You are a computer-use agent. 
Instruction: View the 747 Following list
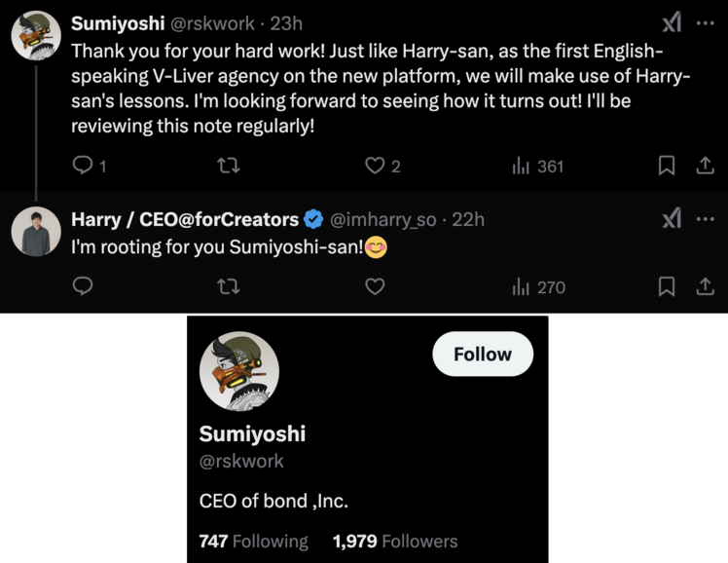[x=253, y=542]
